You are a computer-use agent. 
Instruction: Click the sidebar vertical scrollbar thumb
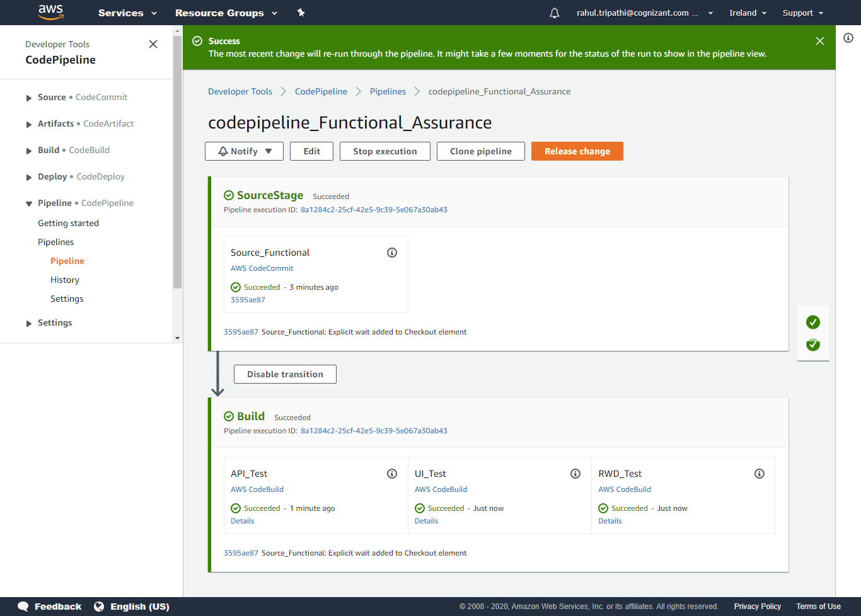[x=177, y=162]
